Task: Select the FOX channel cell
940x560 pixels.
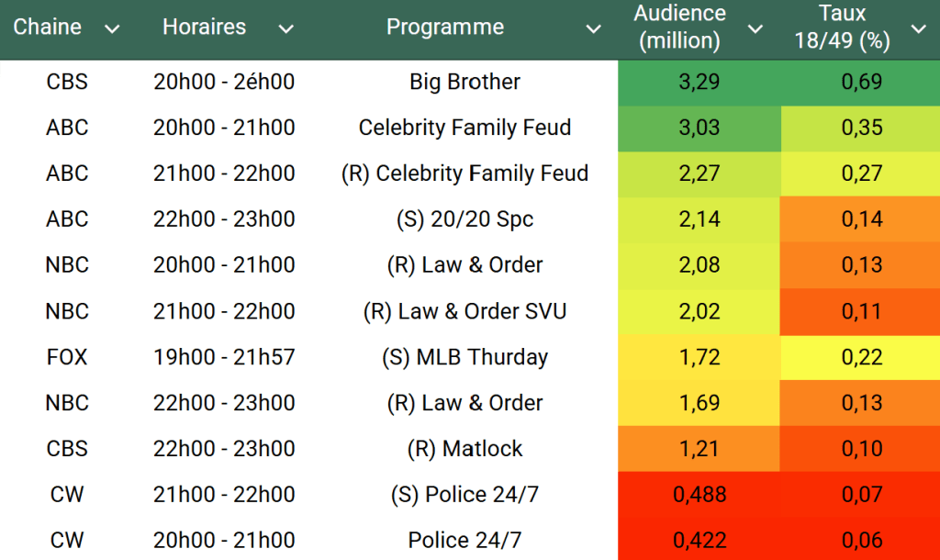Action: point(67,357)
